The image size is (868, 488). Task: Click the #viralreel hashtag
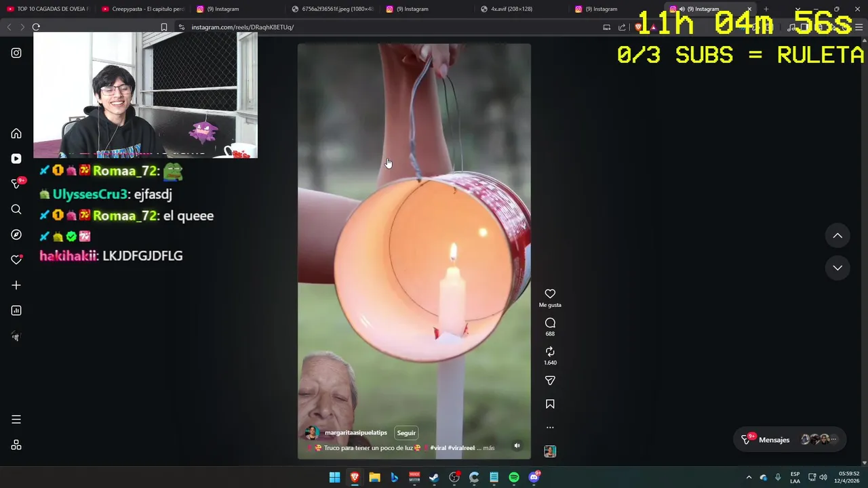pyautogui.click(x=461, y=448)
